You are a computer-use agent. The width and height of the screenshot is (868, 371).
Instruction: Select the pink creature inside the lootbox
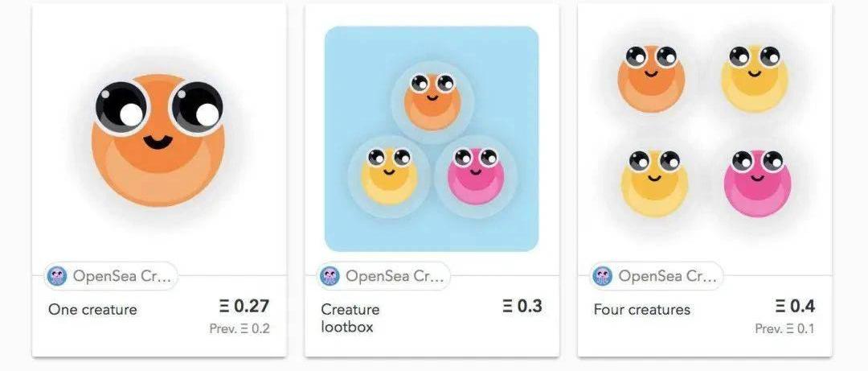[x=475, y=175]
